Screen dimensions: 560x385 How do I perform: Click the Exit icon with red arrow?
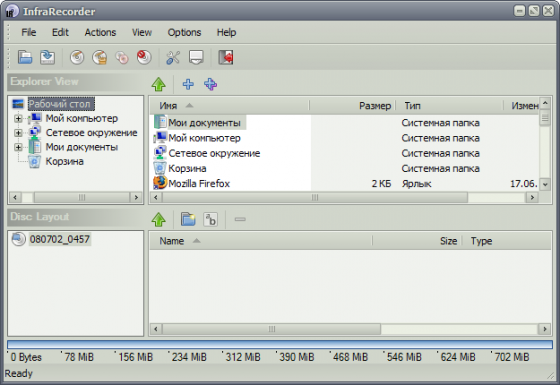pos(226,57)
